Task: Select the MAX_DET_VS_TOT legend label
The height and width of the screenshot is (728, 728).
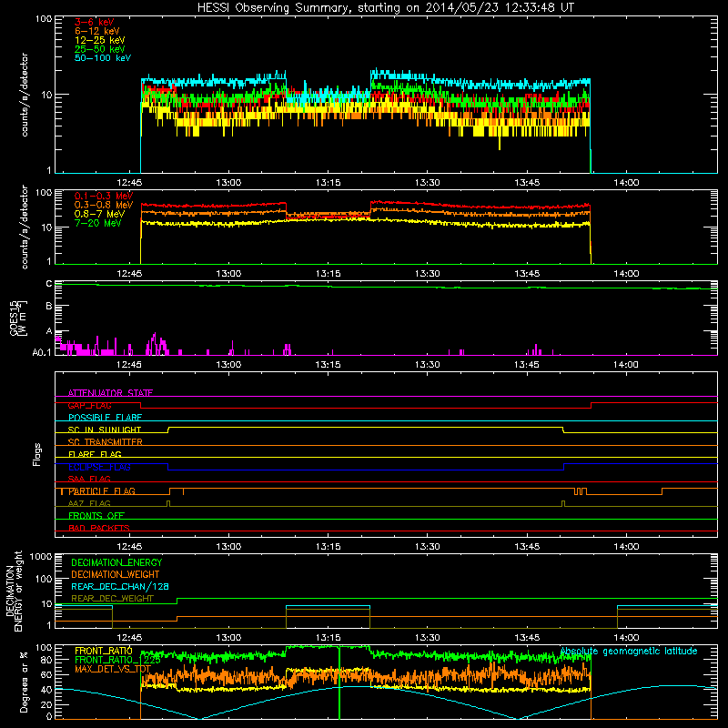Action: (113, 669)
